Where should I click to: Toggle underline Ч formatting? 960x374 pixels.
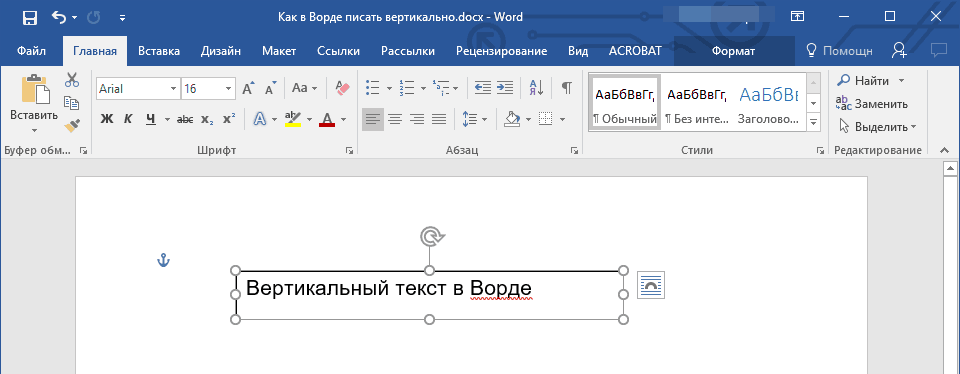151,119
